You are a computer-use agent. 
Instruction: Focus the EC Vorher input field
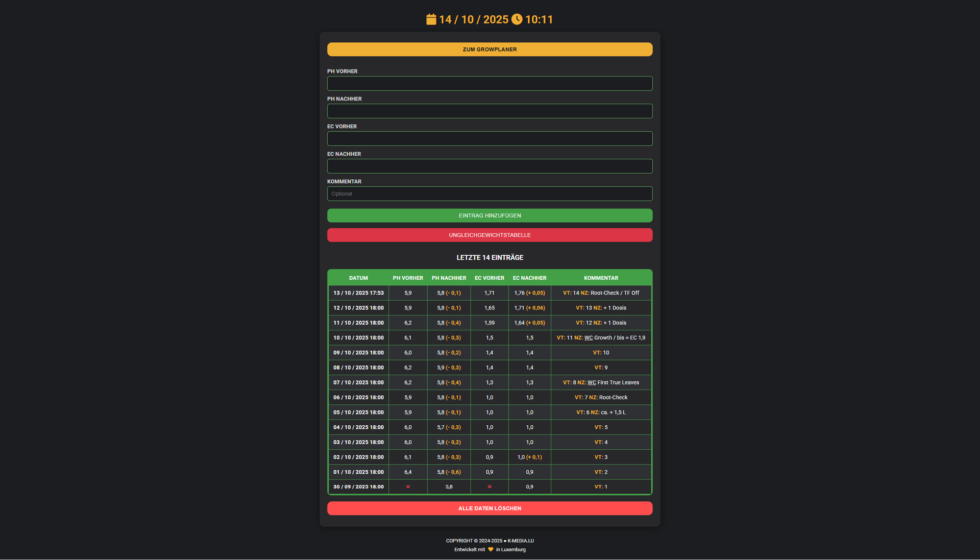click(489, 139)
